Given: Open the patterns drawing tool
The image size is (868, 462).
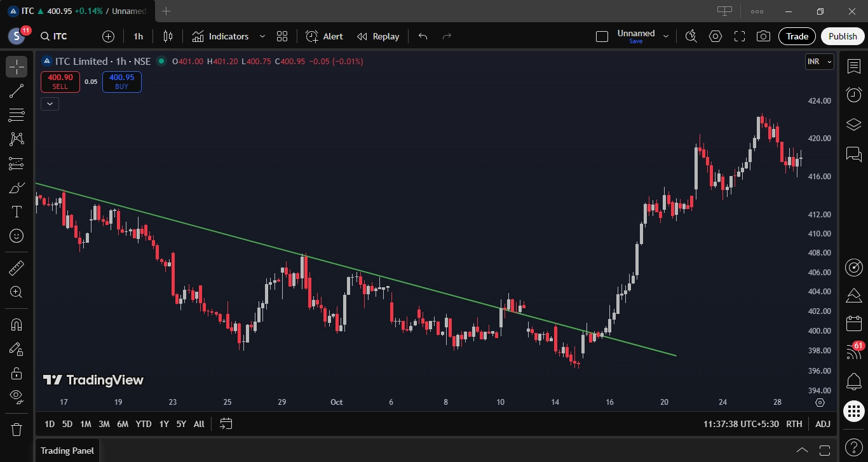Looking at the screenshot, I should tap(17, 139).
